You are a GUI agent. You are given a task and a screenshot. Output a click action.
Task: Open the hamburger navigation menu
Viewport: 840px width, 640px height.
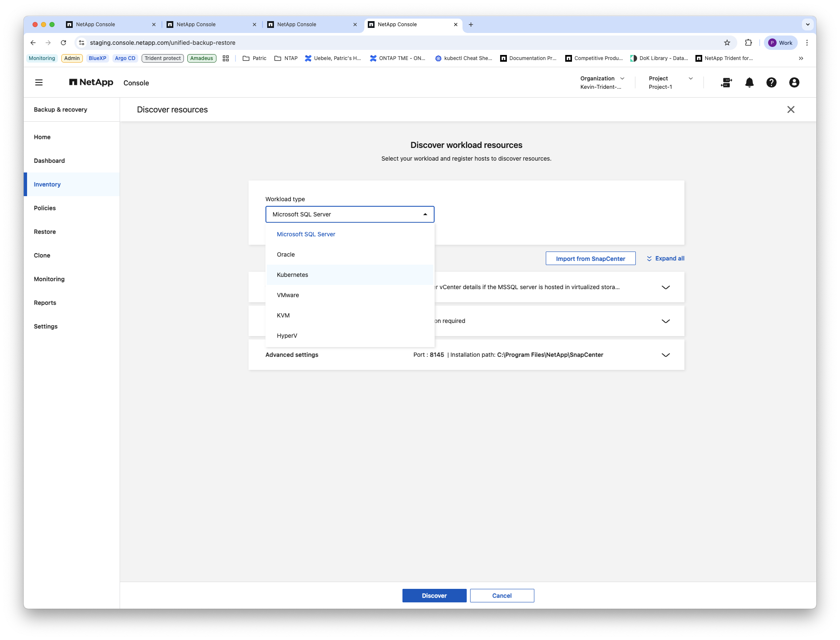pos(39,82)
